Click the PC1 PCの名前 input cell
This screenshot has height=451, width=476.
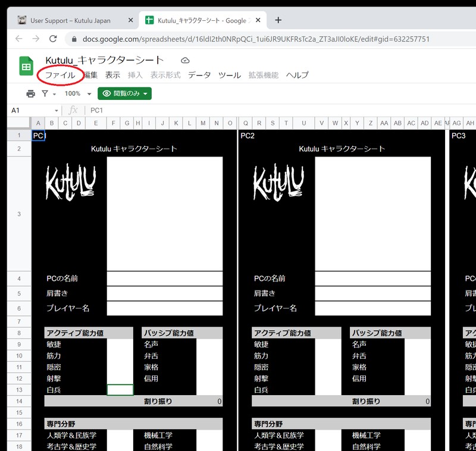pyautogui.click(x=165, y=278)
